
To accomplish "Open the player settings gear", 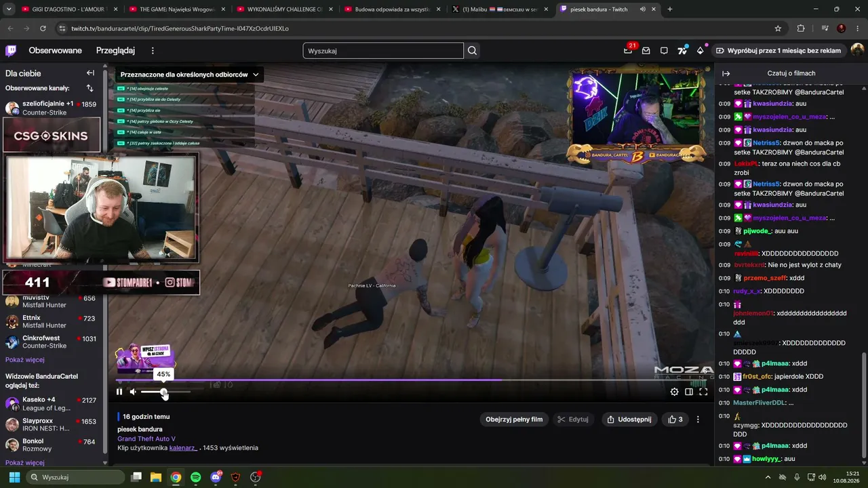I will pos(674,392).
